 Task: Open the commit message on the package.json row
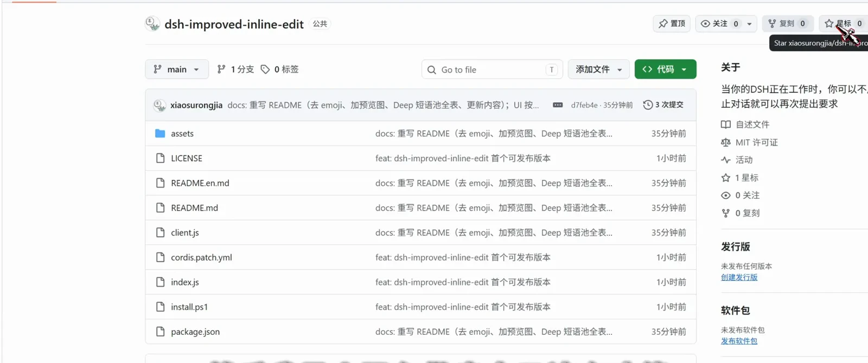point(494,332)
